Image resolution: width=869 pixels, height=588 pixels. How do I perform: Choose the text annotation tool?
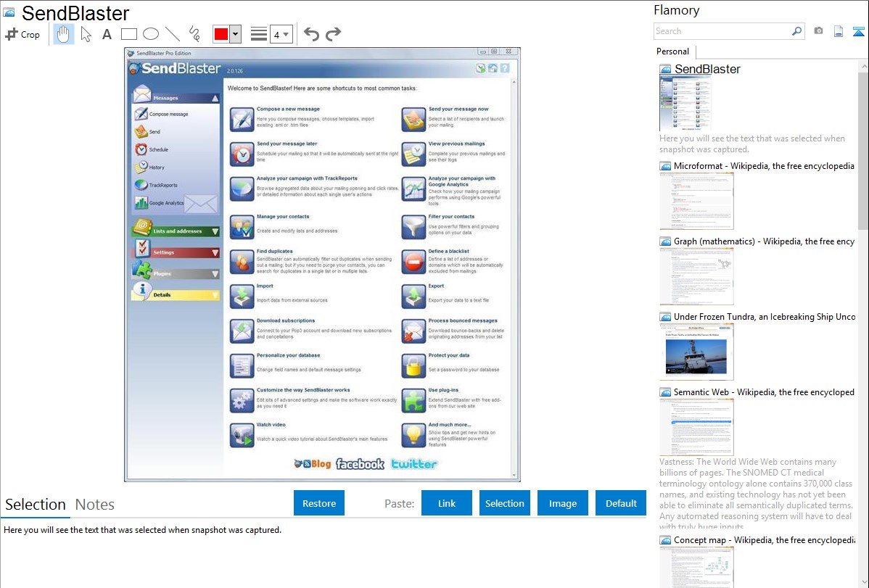pyautogui.click(x=107, y=34)
